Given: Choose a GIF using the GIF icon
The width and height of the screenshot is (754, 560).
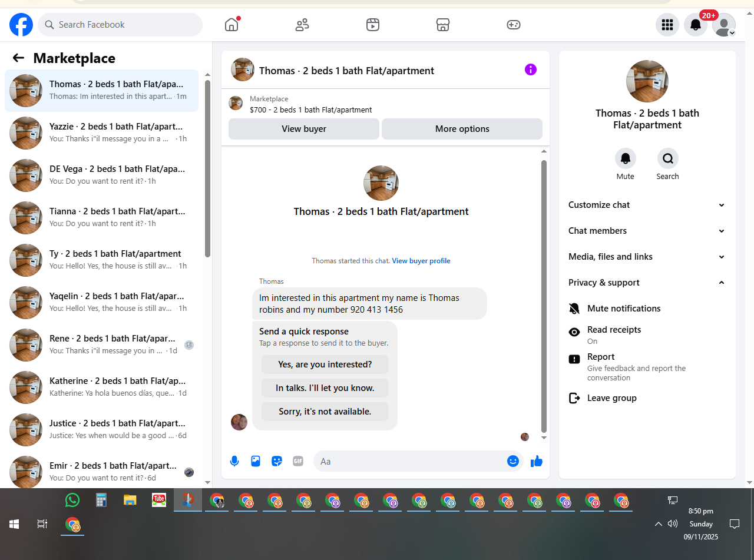Looking at the screenshot, I should click(298, 461).
